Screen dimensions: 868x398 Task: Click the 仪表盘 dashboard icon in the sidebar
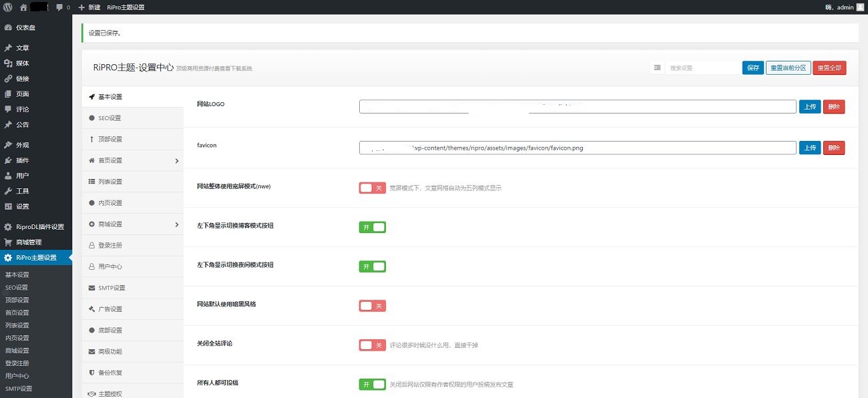pos(8,28)
